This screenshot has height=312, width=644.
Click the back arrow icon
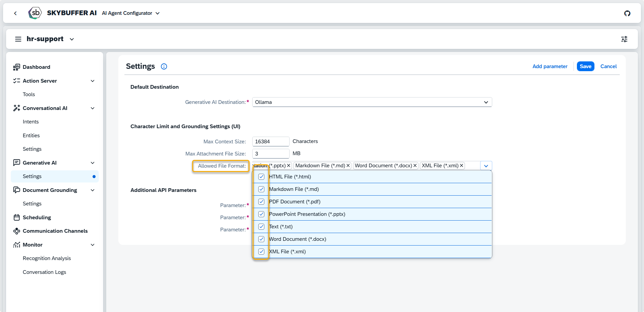coord(15,13)
